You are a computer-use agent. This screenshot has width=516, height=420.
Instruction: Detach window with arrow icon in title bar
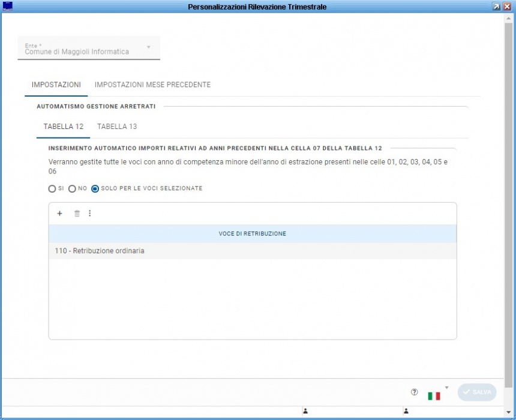[496, 7]
